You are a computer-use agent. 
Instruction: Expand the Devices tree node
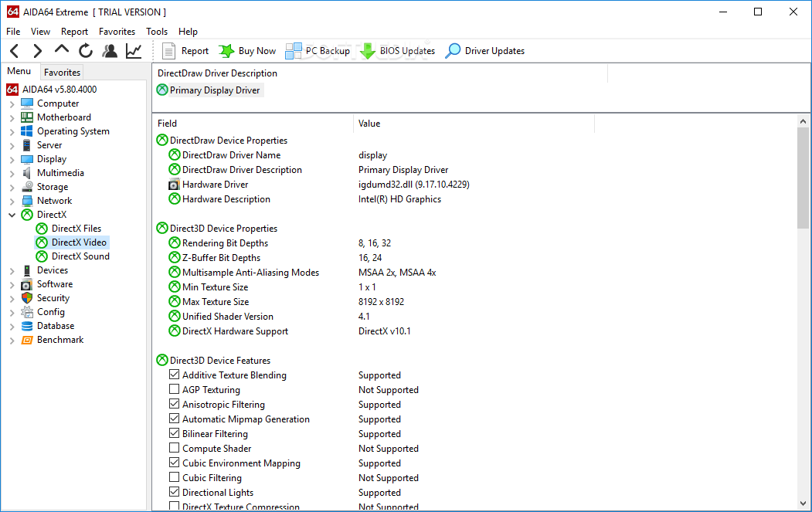coord(12,271)
